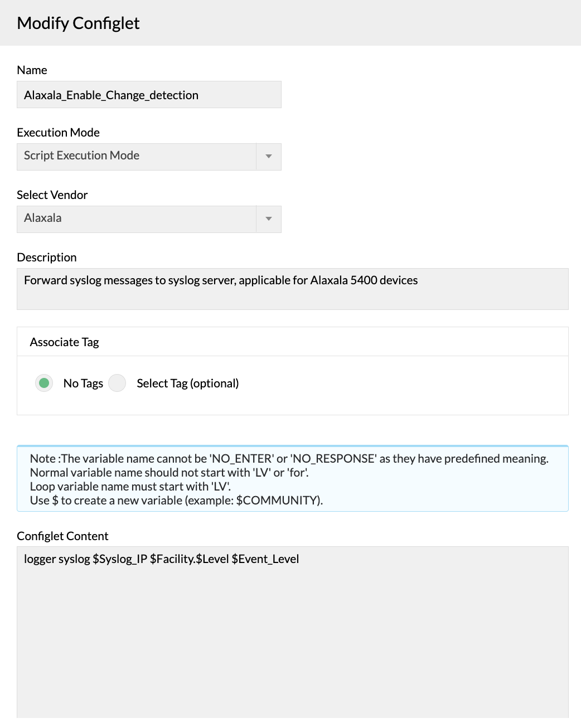581x728 pixels.
Task: Expand the Select Vendor dropdown arrow
Action: (x=269, y=219)
